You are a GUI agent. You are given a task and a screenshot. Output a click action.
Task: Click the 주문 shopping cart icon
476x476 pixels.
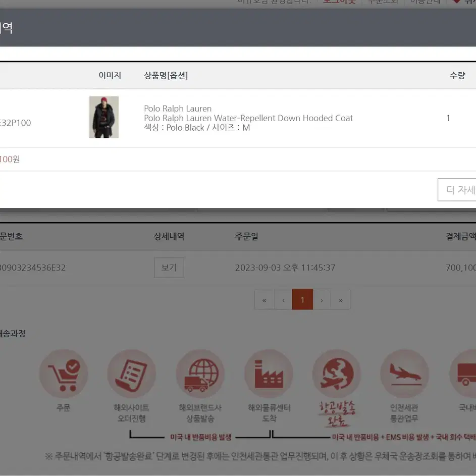point(64,374)
